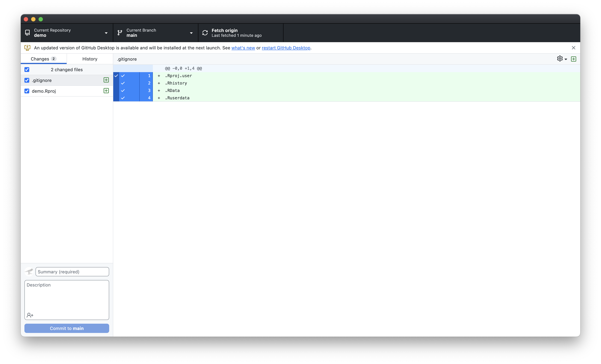
Task: Open the Current Repository dropdown
Action: pyautogui.click(x=67, y=33)
